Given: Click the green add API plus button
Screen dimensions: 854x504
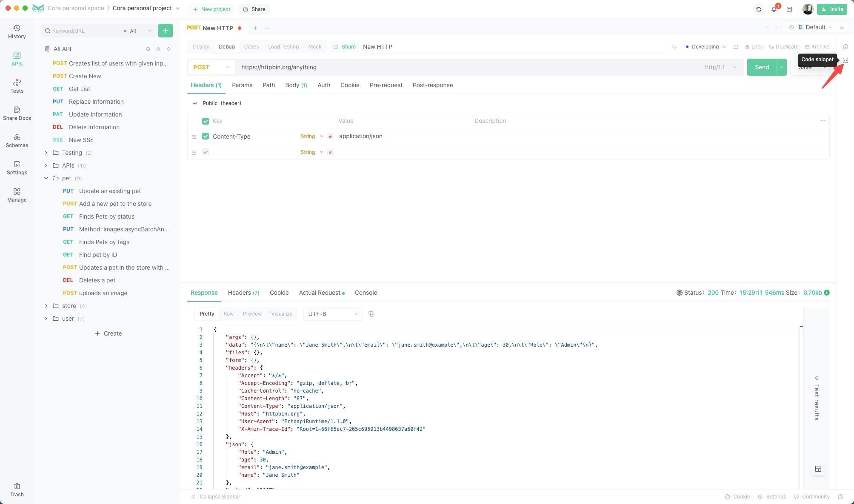Looking at the screenshot, I should click(x=166, y=31).
